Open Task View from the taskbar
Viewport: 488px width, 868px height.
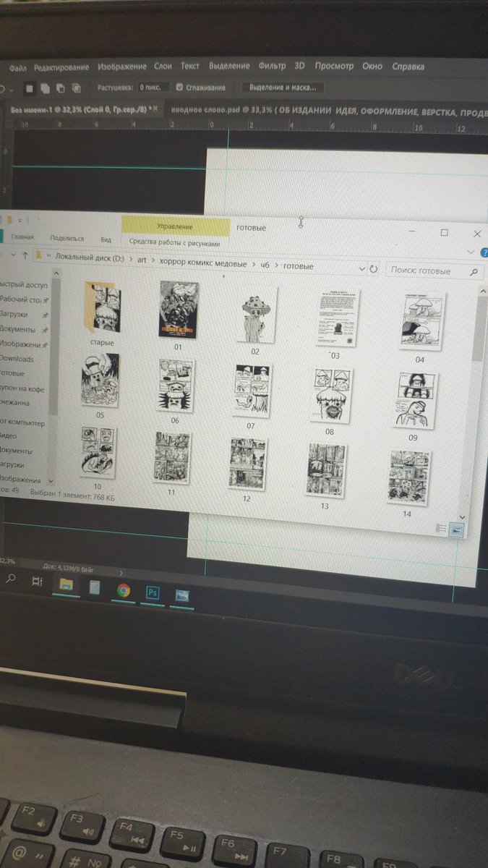coord(36,581)
